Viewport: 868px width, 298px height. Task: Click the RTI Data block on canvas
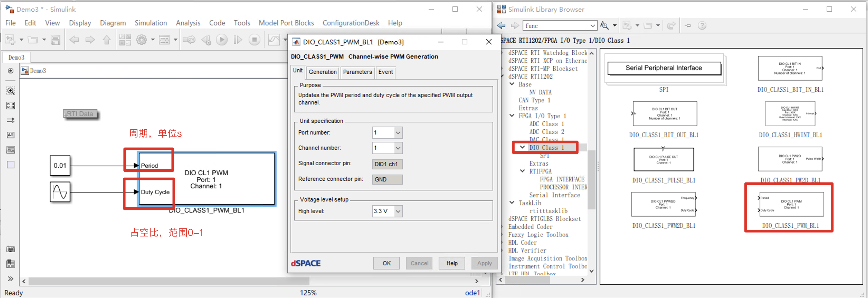pos(81,114)
